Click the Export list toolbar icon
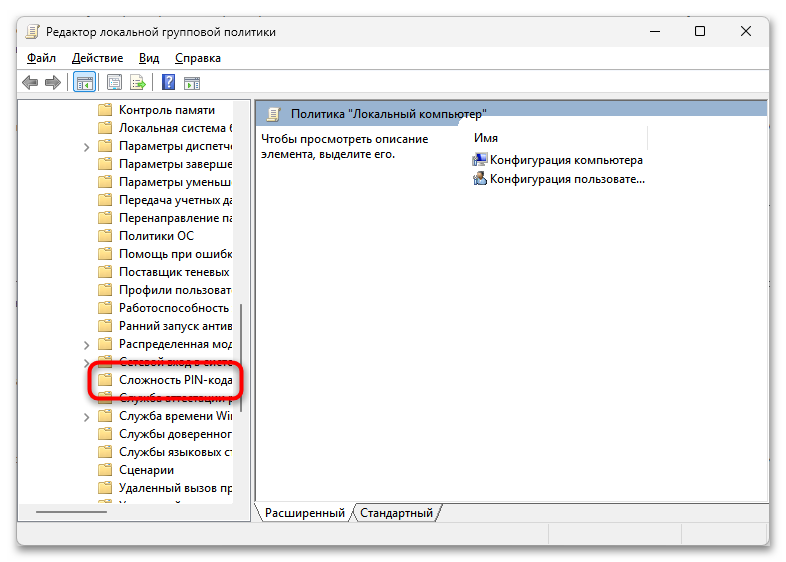786x562 pixels. coord(138,82)
